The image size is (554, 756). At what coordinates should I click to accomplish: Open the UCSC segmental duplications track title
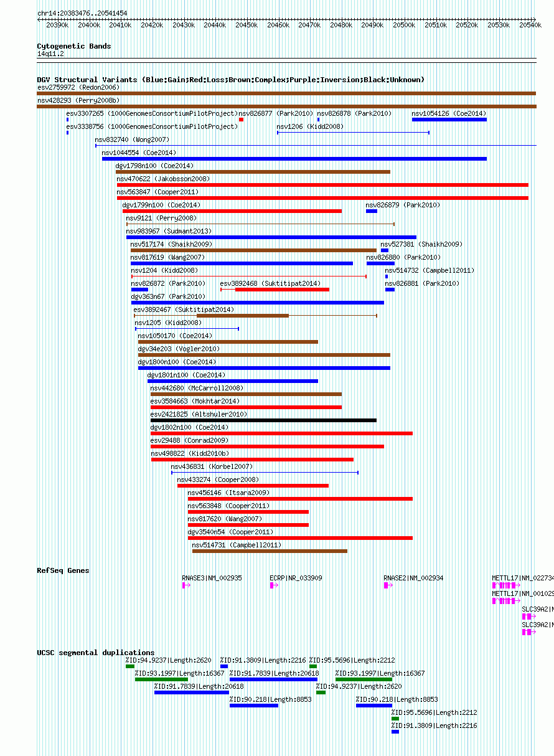[x=96, y=653]
